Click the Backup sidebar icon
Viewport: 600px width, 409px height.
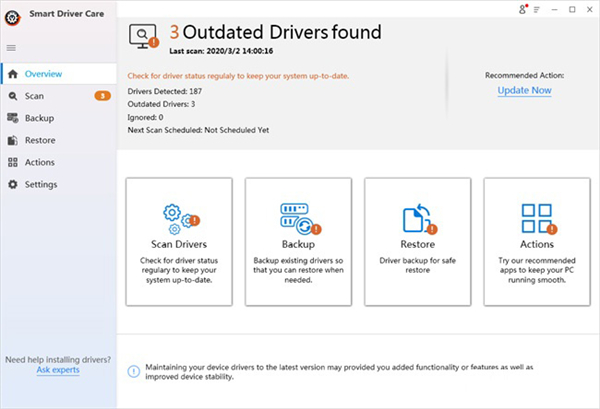[x=13, y=118]
